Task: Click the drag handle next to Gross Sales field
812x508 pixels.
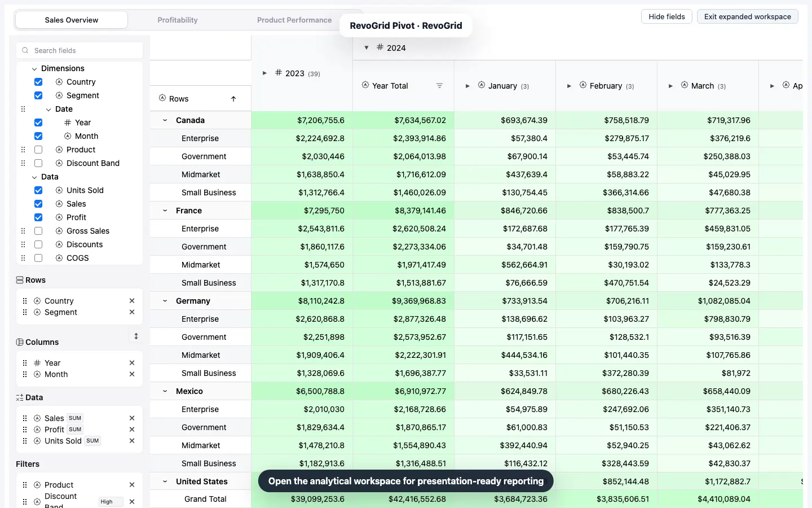Action: tap(23, 231)
